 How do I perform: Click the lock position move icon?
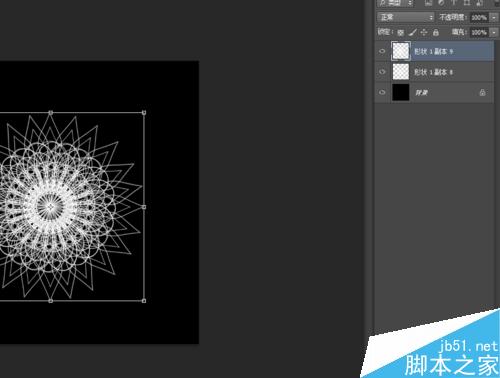coord(424,32)
